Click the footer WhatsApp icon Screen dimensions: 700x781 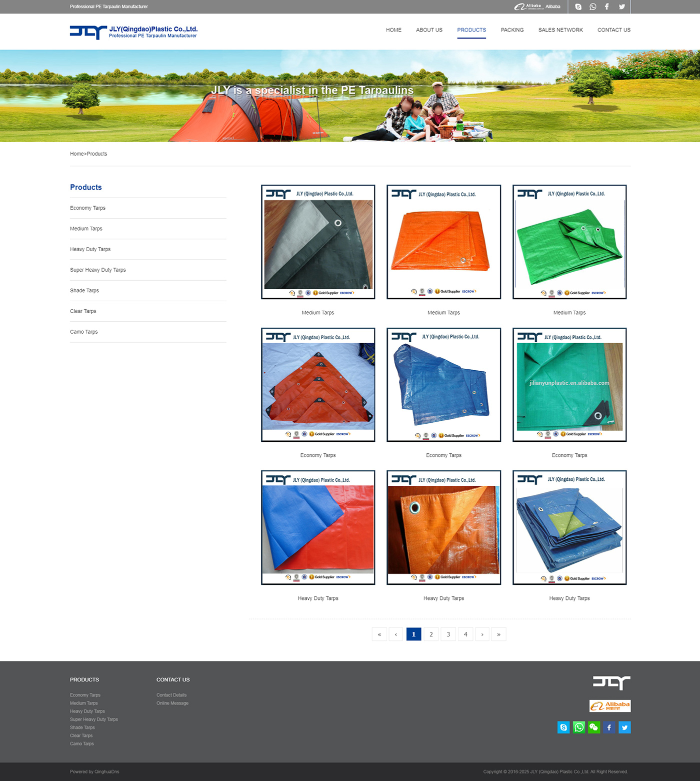(579, 727)
